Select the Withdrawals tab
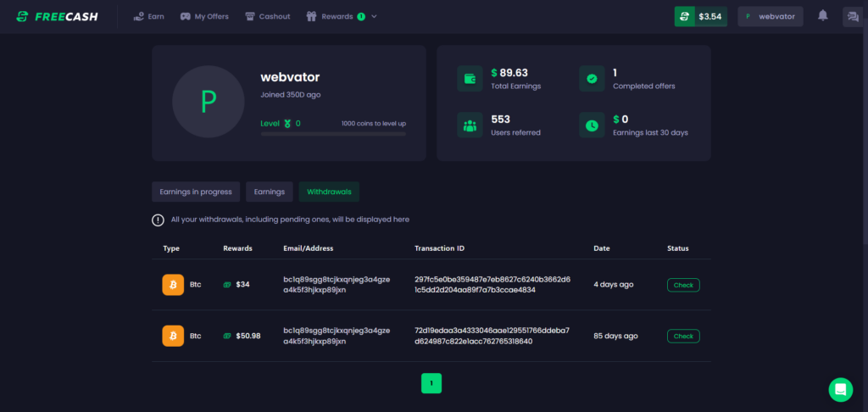868x412 pixels. tap(329, 192)
